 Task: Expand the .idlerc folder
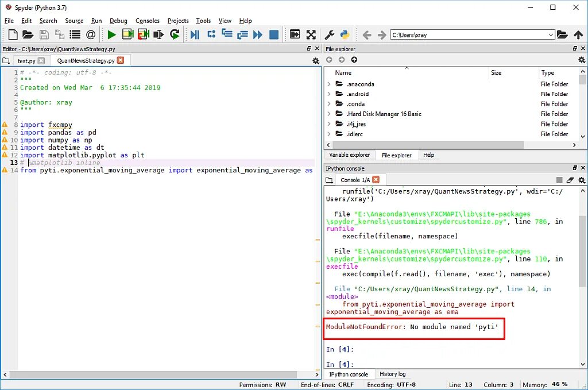click(x=329, y=134)
